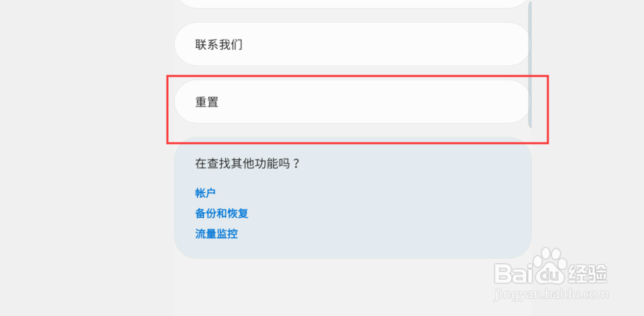644x316 pixels.
Task: Click the 联系我们 text label
Action: tap(218, 44)
